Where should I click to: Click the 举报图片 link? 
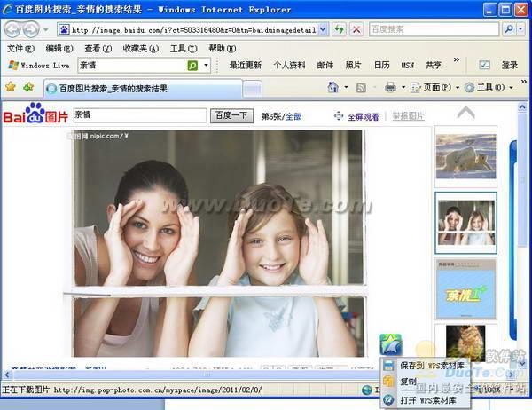(408, 116)
